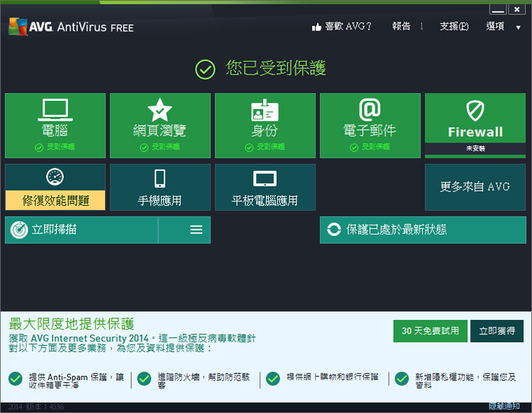
Task: Click the speedometer performance icon
Action: click(55, 177)
